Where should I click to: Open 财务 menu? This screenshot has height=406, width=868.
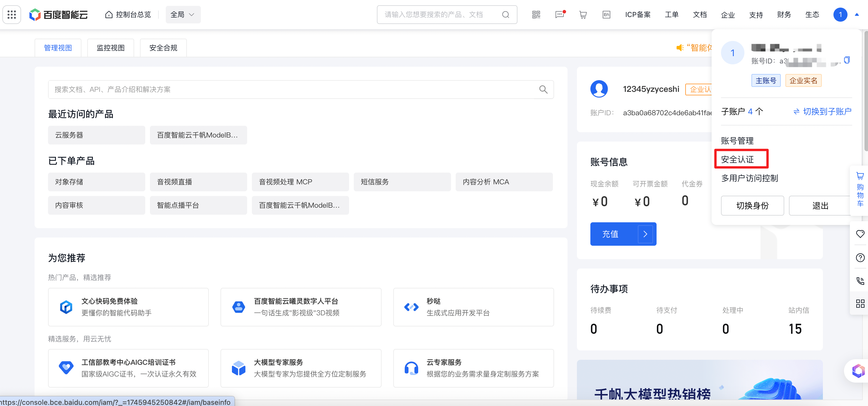tap(784, 14)
